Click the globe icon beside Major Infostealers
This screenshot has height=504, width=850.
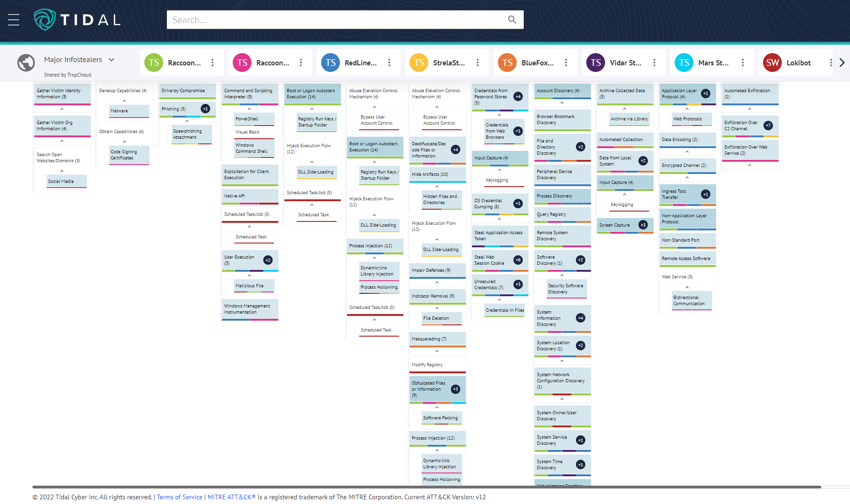coord(26,63)
